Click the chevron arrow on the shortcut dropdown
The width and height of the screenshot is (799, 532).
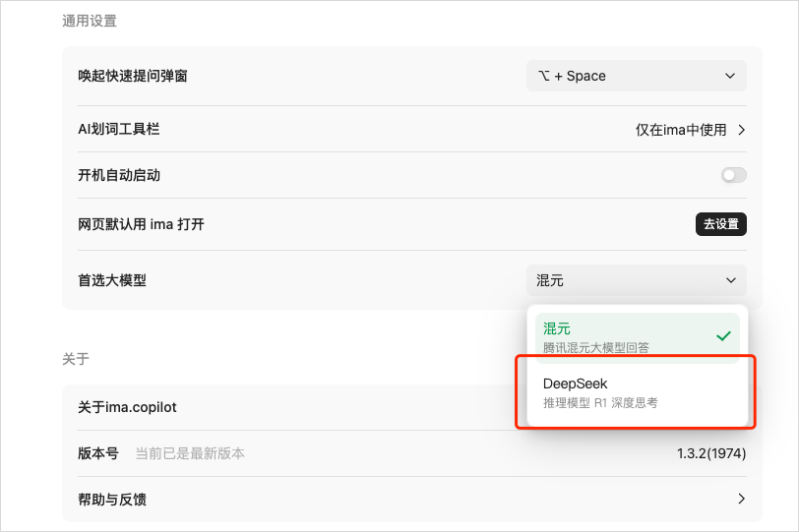(x=730, y=76)
